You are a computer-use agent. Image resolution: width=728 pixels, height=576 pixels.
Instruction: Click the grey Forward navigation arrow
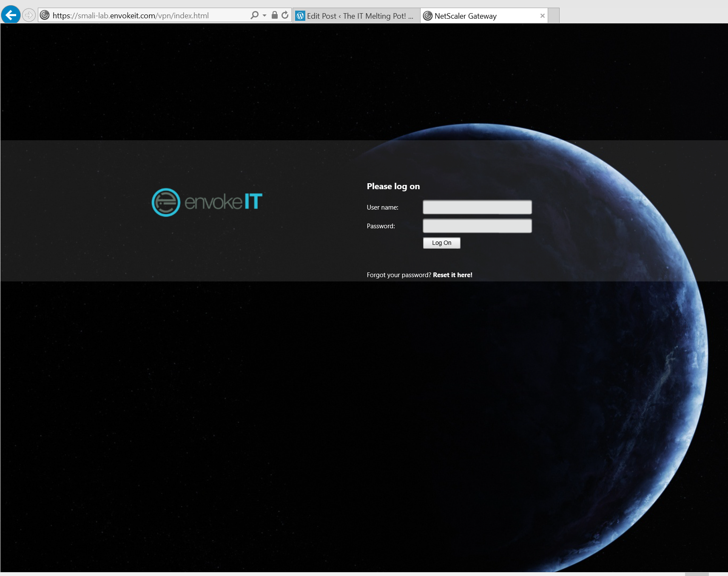28,15
